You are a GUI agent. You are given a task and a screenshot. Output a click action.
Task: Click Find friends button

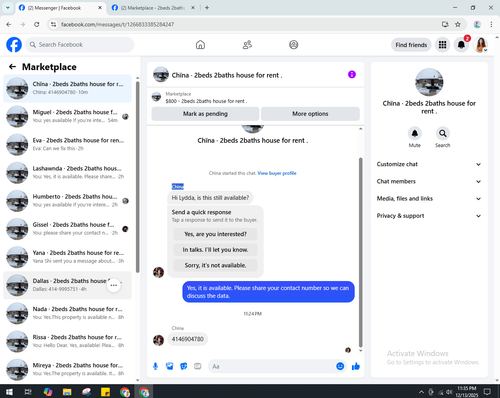tap(411, 45)
